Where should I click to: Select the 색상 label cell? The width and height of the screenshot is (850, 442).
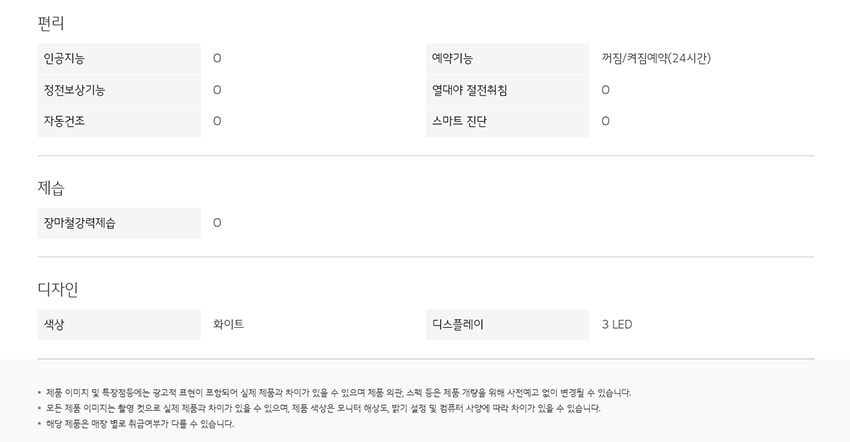point(54,325)
